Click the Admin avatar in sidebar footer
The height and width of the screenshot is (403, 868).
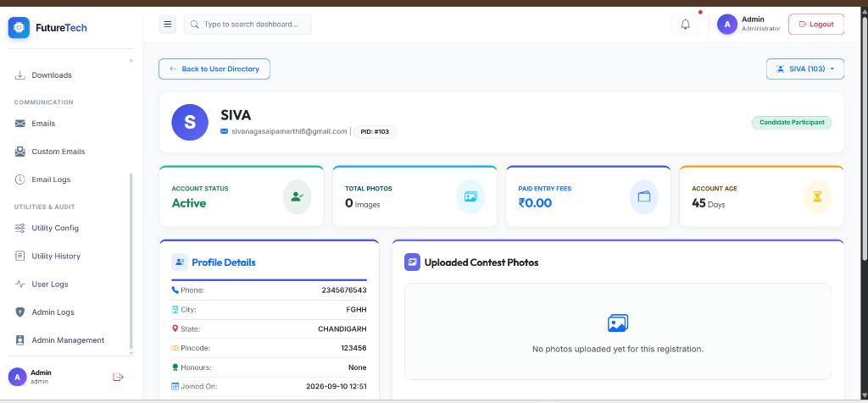coord(17,377)
